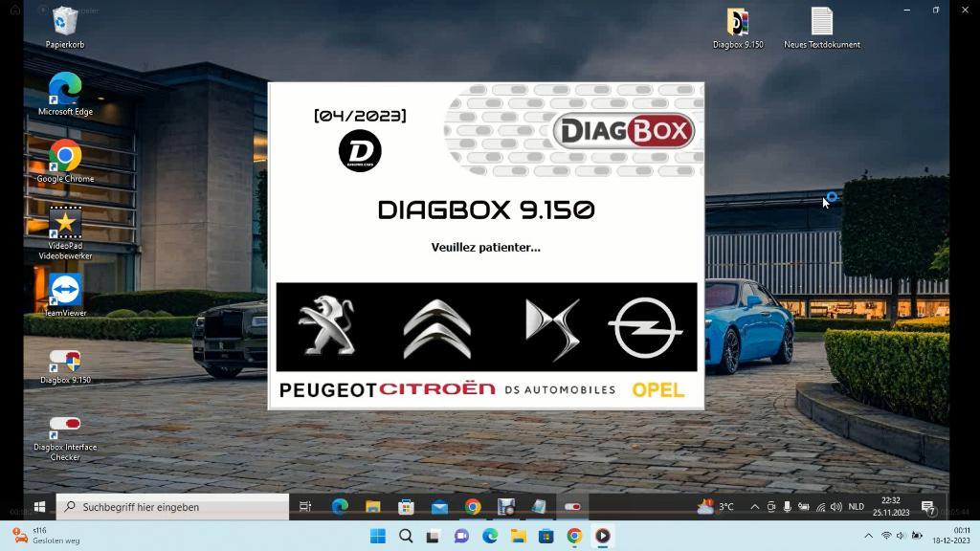Open Neues Textdokument on the desktop
Screen dimensions: 980x551
821,24
